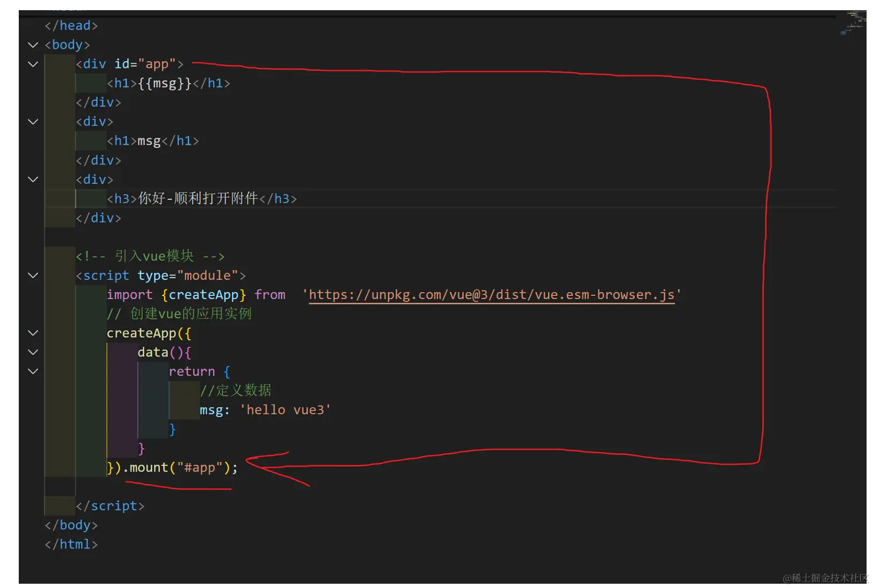Click the msg: property key
The image size is (873, 588).
tap(215, 410)
